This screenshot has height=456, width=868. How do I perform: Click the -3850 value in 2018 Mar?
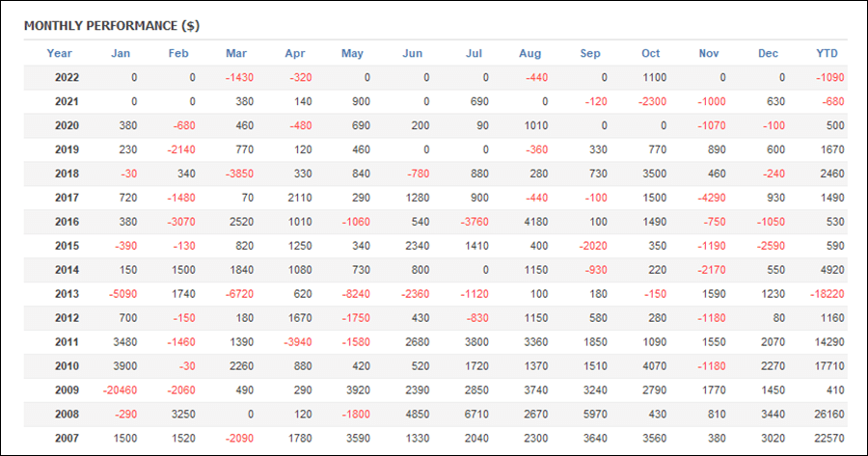tap(240, 174)
